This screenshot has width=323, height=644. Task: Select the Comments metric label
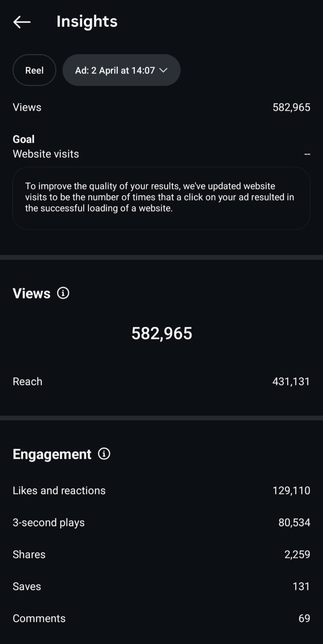39,619
